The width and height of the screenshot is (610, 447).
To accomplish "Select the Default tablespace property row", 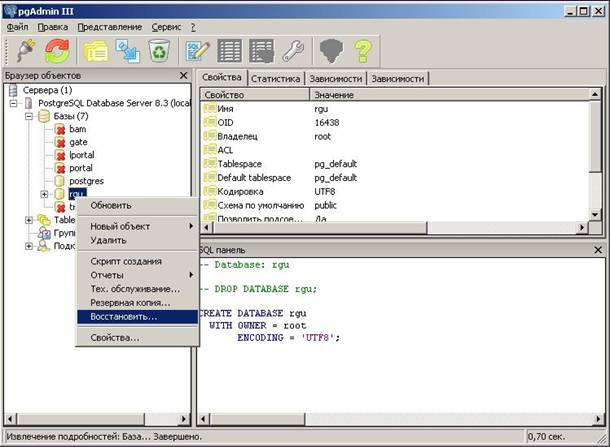I will click(x=395, y=177).
